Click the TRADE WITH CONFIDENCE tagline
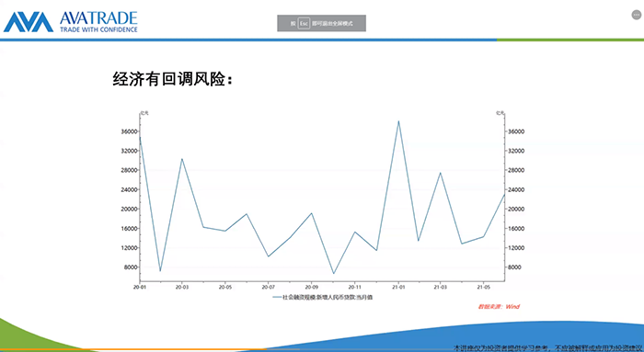This screenshot has height=352, width=644. pyautogui.click(x=98, y=29)
